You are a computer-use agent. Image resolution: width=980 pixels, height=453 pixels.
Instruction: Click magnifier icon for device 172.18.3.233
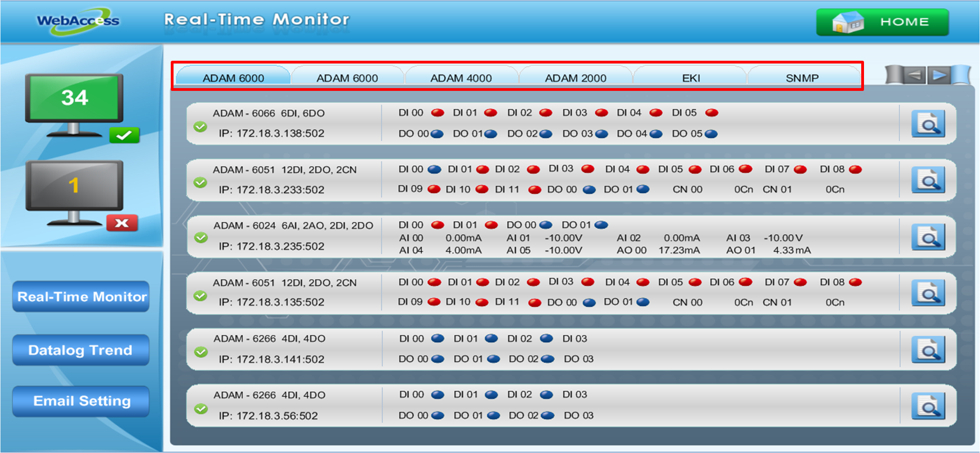[x=928, y=180]
